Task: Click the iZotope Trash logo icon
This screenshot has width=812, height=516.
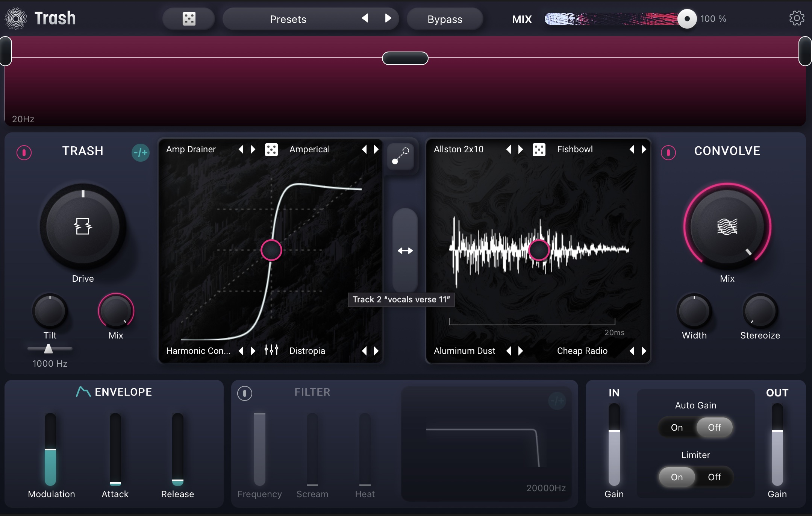Action: point(16,18)
